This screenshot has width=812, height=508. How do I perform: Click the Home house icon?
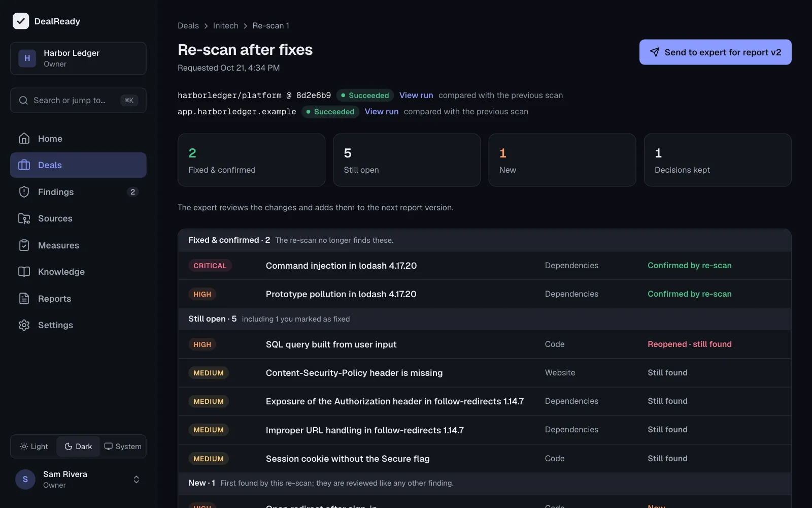click(24, 138)
